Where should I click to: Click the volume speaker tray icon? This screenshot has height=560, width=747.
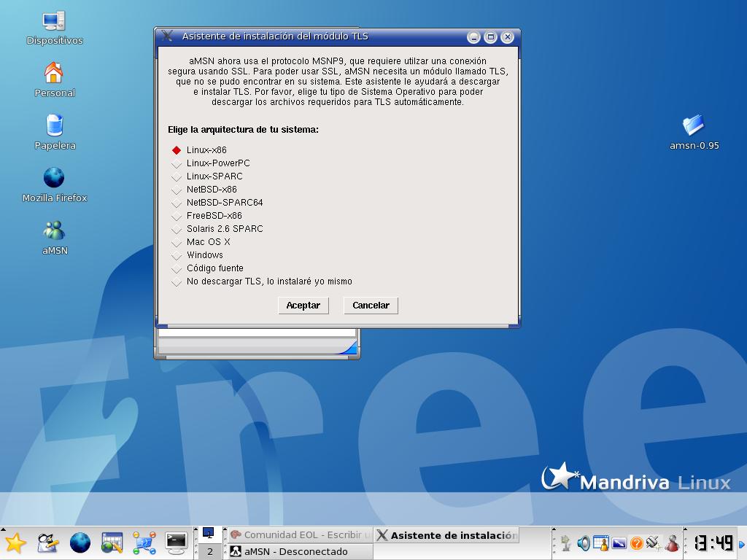point(584,542)
